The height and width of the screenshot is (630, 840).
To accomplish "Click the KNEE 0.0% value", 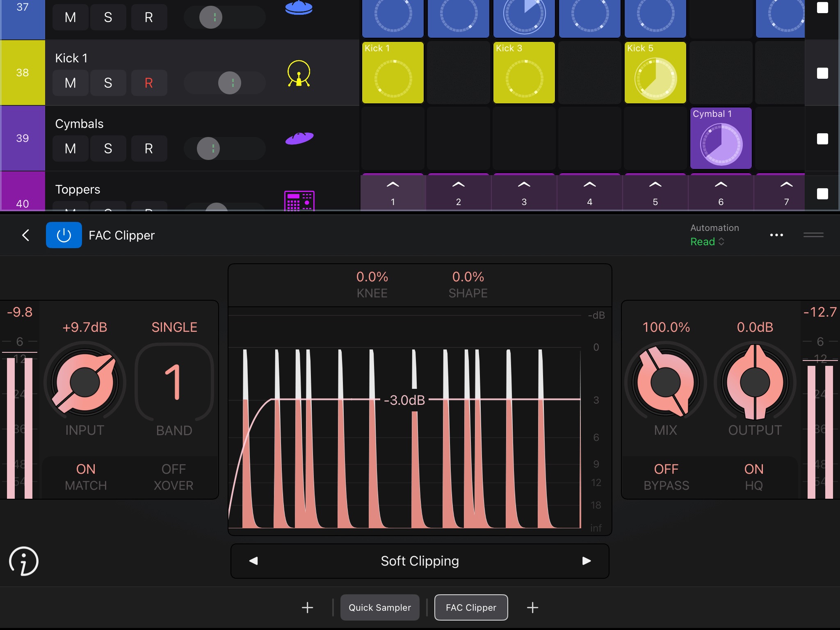I will pos(372,277).
